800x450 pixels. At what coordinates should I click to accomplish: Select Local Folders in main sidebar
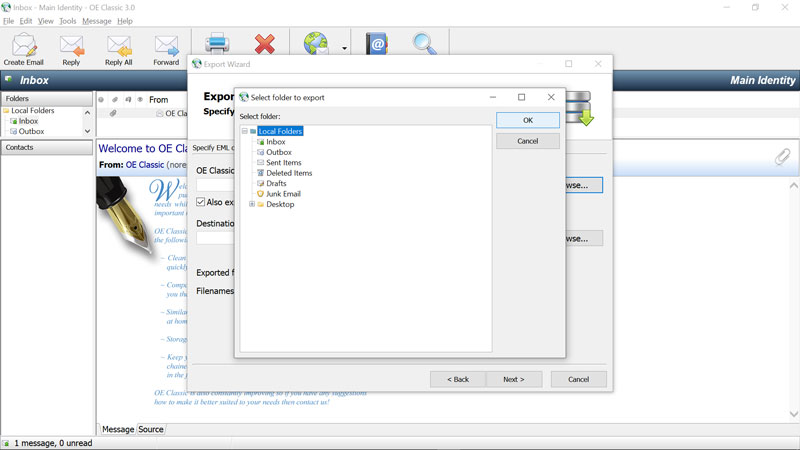[32, 110]
